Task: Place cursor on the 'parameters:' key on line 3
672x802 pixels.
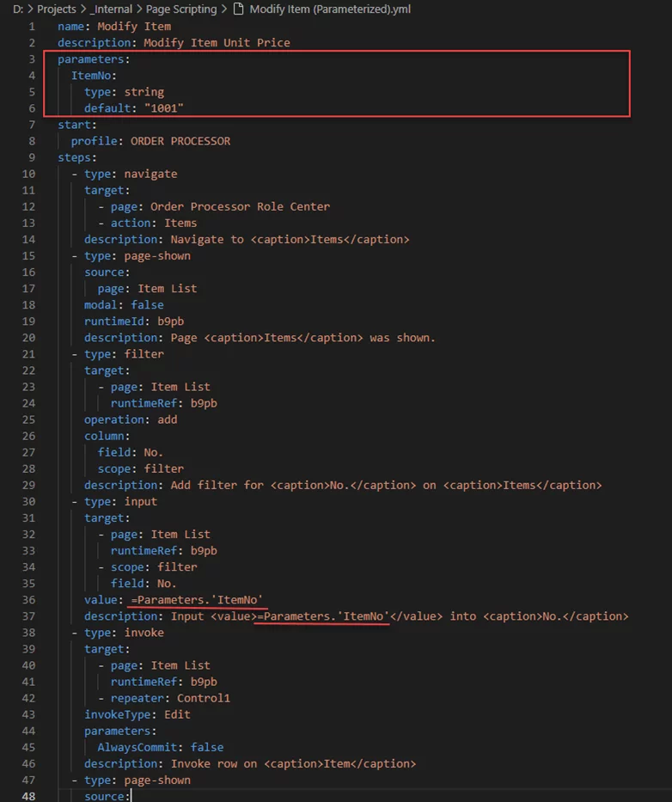Action: pyautogui.click(x=90, y=59)
